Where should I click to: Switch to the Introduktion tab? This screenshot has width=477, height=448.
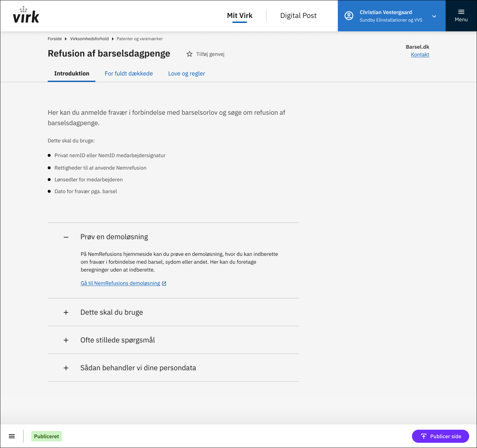click(x=72, y=74)
